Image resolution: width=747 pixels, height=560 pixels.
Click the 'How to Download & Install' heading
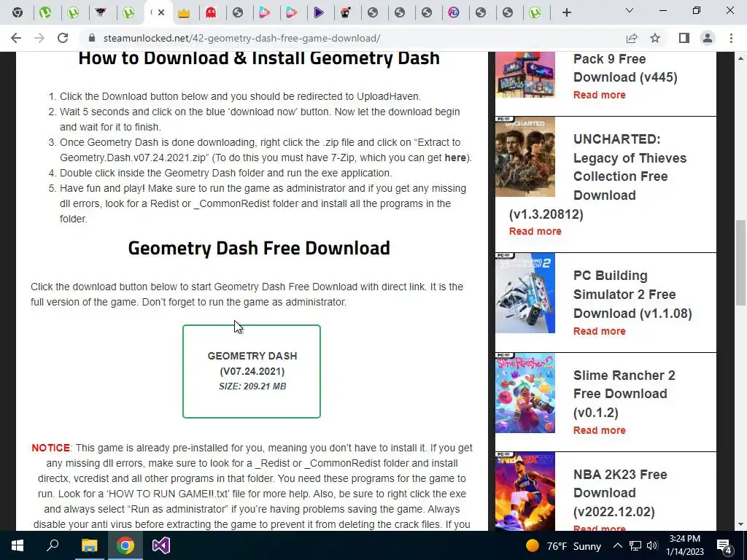259,58
